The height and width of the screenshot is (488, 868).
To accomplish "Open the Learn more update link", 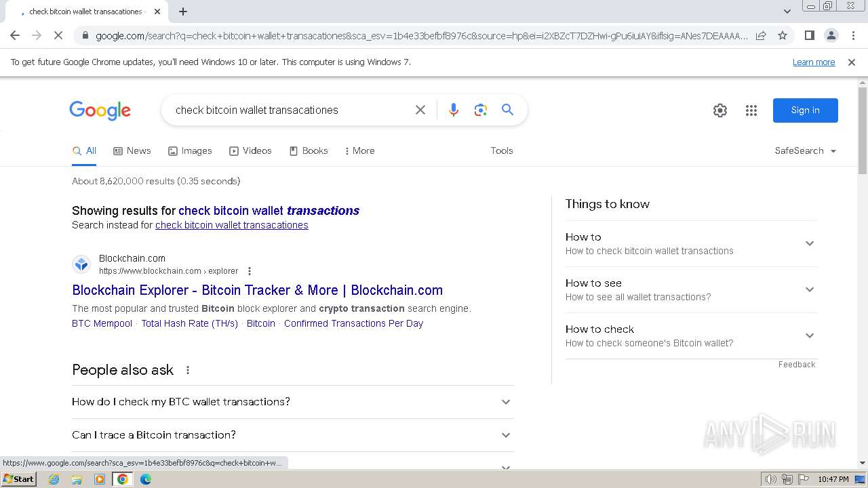I will point(814,62).
